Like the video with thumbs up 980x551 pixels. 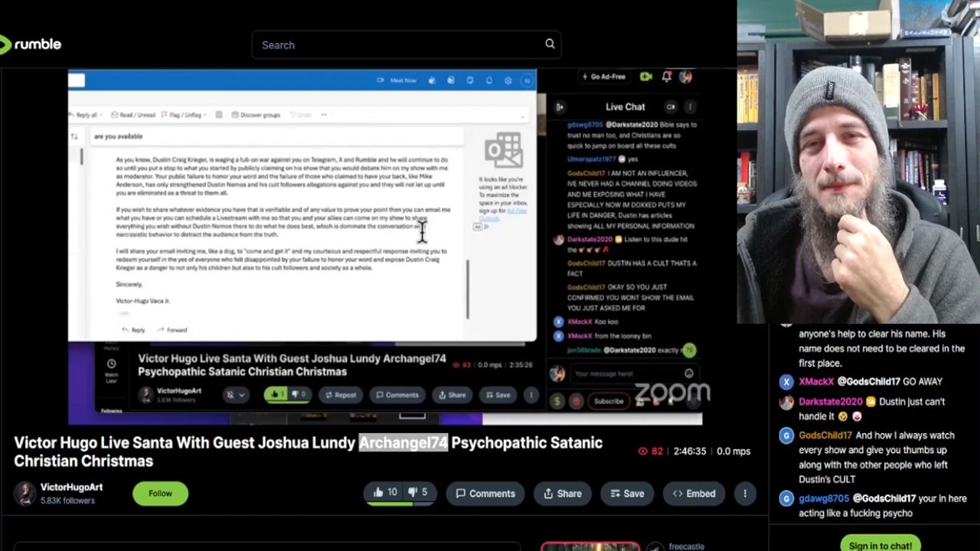pos(385,493)
